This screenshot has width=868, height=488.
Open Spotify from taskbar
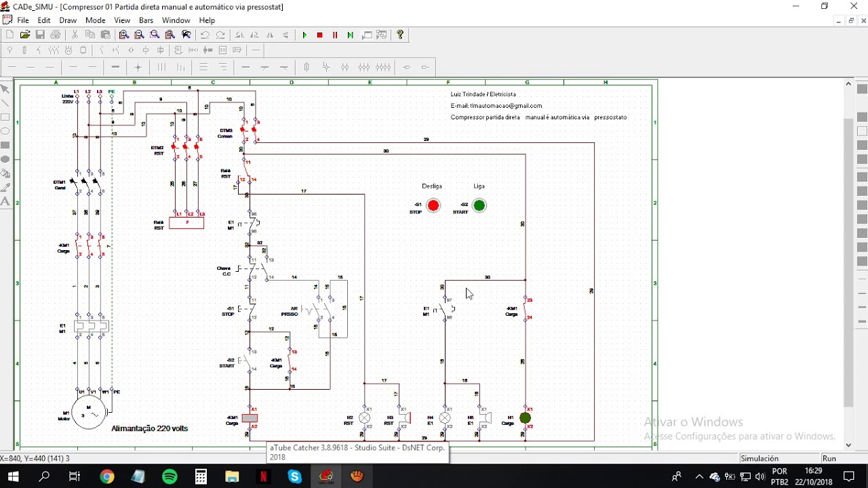(x=170, y=476)
